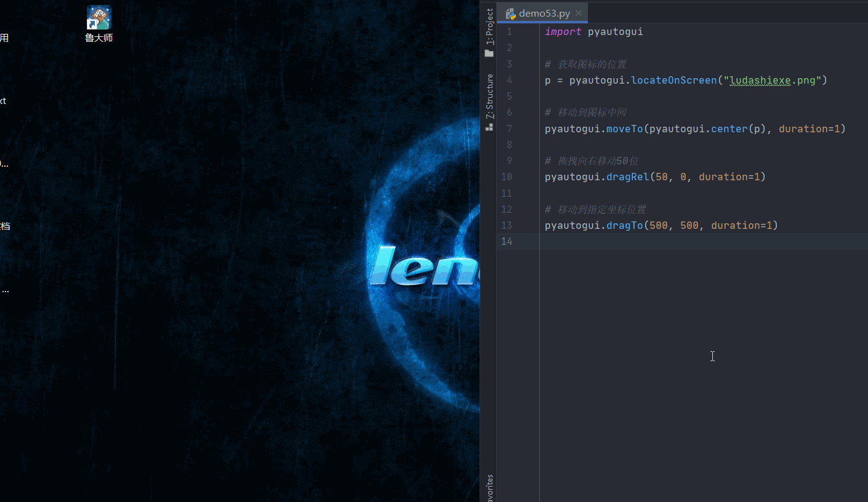868x502 pixels.
Task: Click the comment '# 获取图标的位置'
Action: pyautogui.click(x=585, y=64)
